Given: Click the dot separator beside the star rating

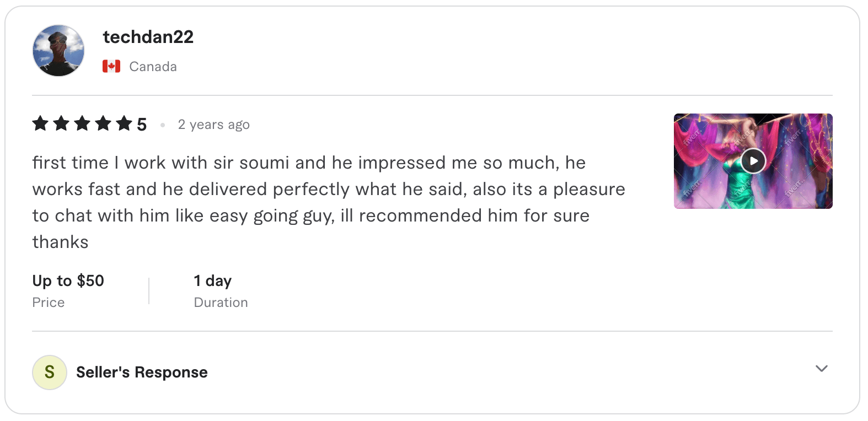Looking at the screenshot, I should (x=162, y=125).
